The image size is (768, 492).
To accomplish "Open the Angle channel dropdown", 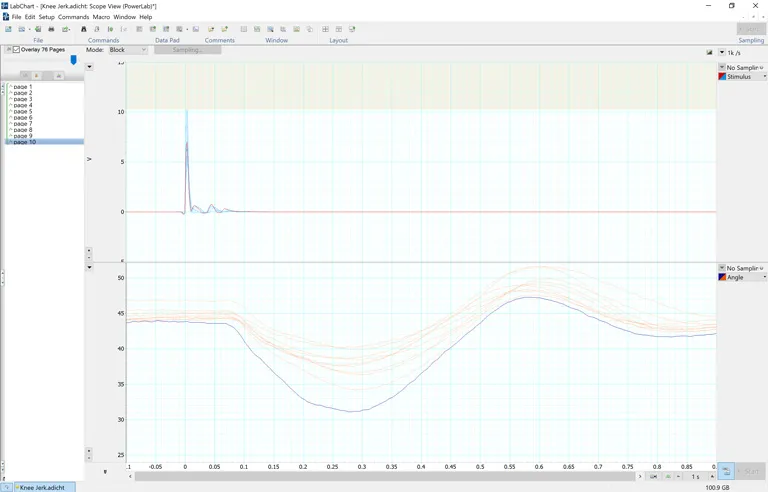I will [741, 277].
